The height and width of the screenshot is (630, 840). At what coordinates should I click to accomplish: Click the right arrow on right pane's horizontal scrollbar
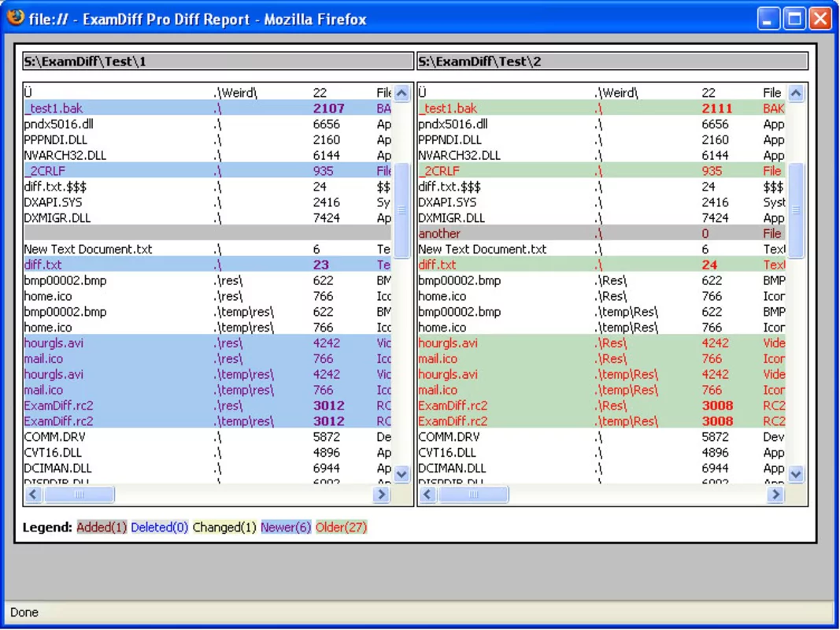(x=775, y=494)
